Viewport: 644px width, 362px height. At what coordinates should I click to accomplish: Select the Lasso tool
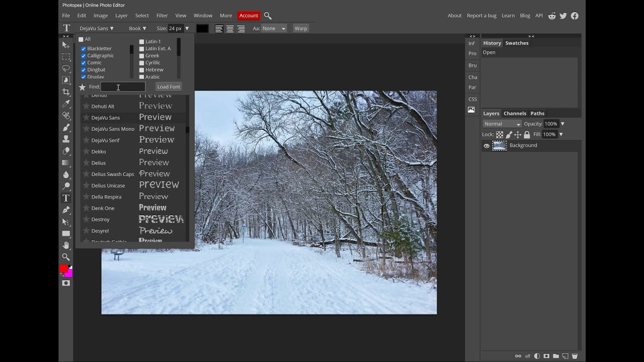(66, 68)
